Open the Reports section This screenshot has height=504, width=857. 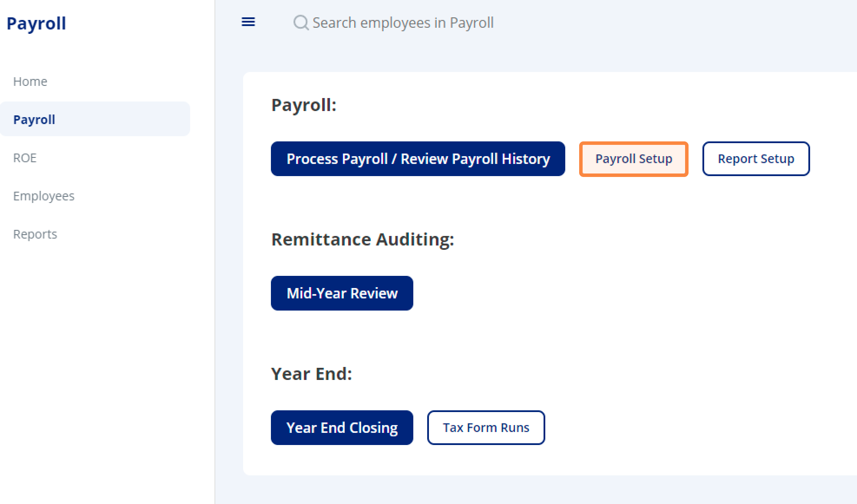35,234
